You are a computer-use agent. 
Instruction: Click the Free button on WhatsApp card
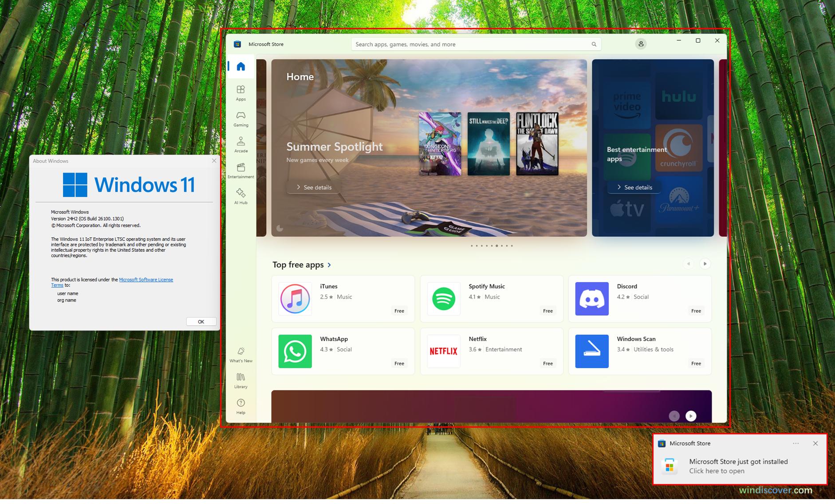[x=399, y=363]
